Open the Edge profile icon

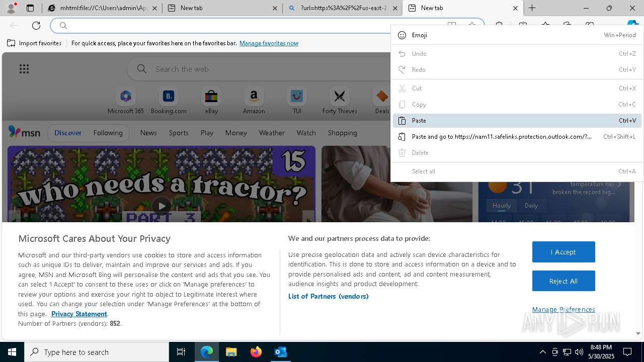(x=11, y=8)
